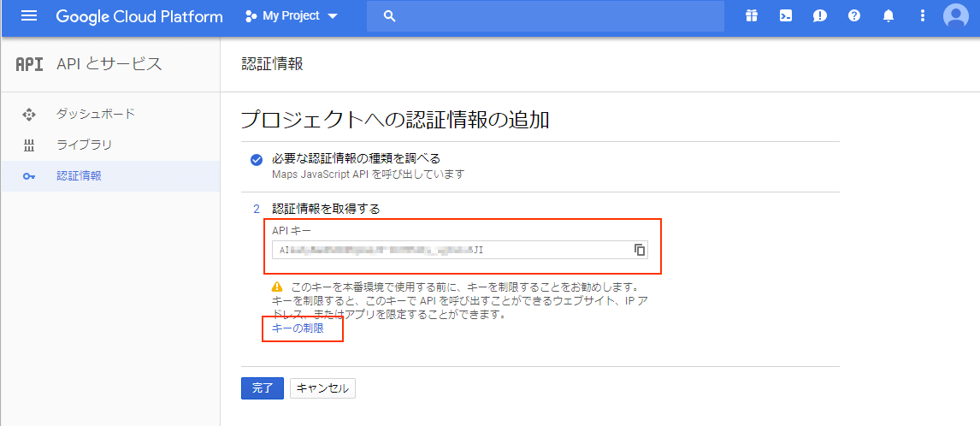Screen dimensions: 980x426
Task: Open the My Project selector dropdown
Action: (x=292, y=16)
